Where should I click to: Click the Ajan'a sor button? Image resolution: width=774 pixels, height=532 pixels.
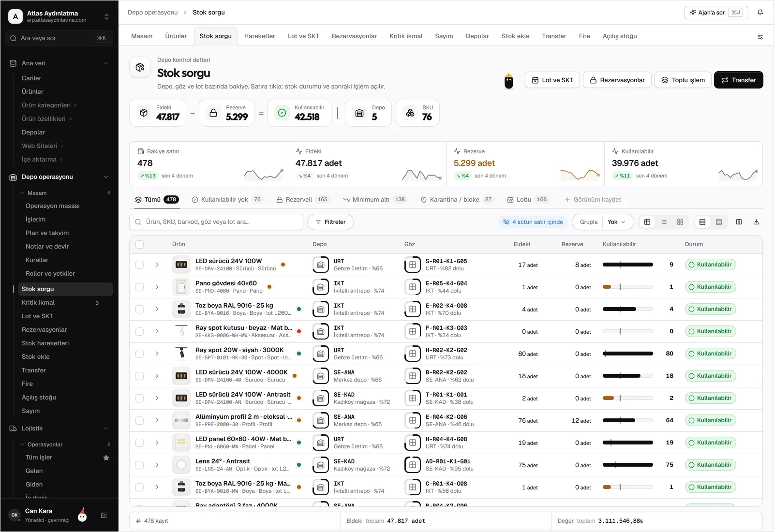[716, 13]
